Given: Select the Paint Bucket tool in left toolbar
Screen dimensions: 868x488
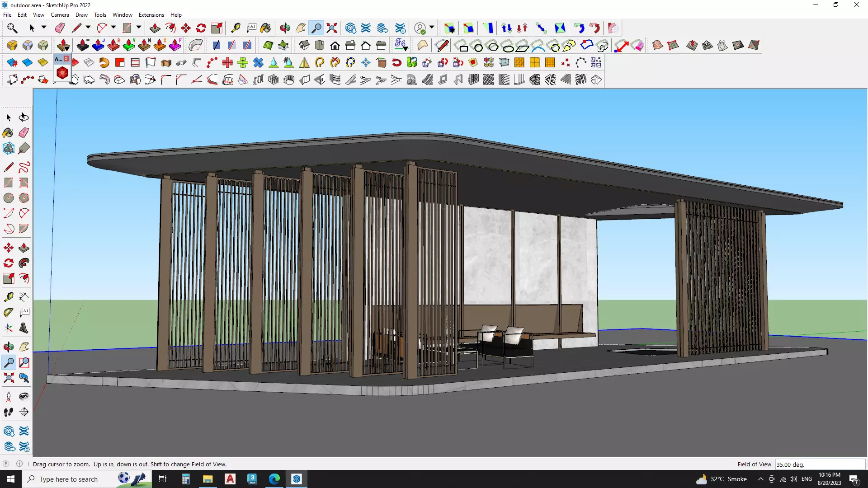Looking at the screenshot, I should 8,133.
